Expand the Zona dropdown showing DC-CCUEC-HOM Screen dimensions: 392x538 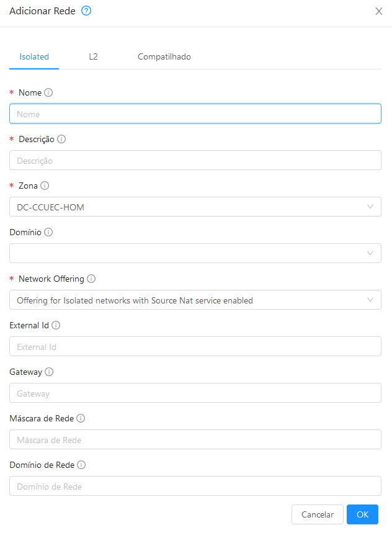click(x=195, y=207)
